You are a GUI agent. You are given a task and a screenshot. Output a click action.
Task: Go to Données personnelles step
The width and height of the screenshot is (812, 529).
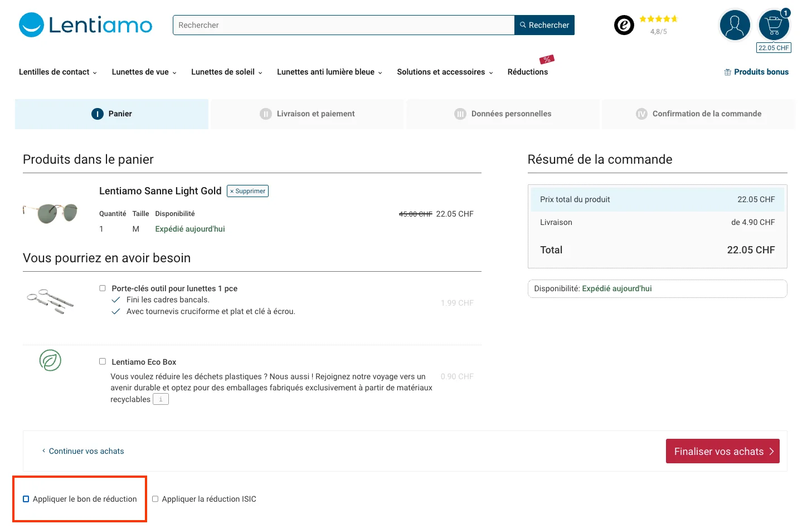503,114
